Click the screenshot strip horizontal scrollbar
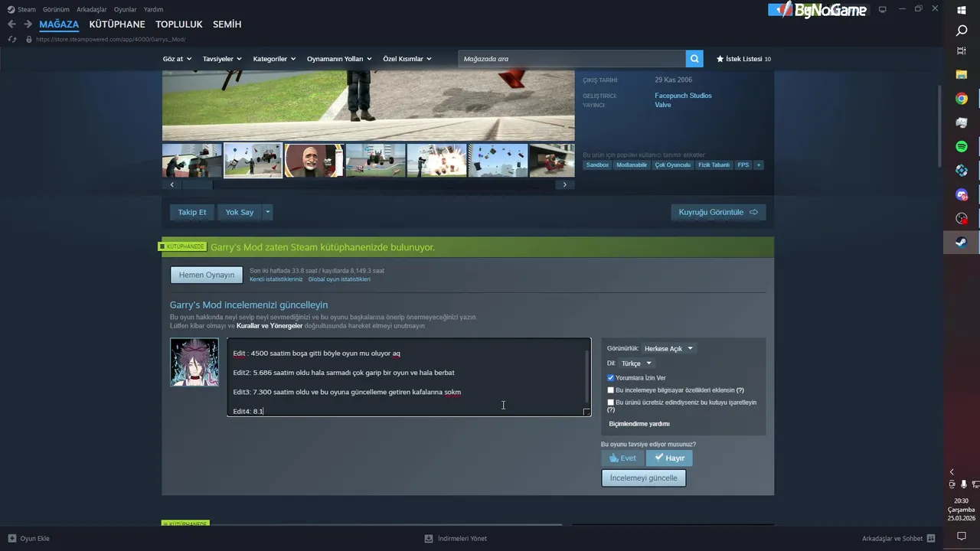Screen dimensions: 980x551 click(x=197, y=184)
